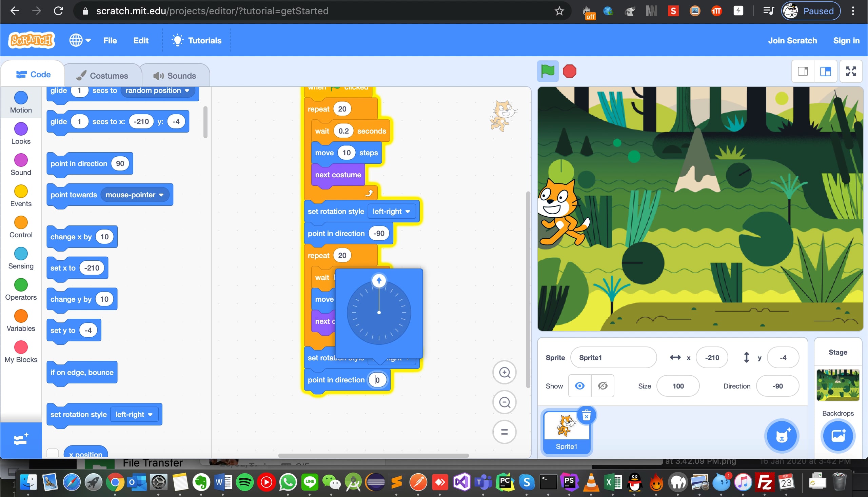Edit the Sprite name field
This screenshot has width=868, height=497.
(x=613, y=357)
